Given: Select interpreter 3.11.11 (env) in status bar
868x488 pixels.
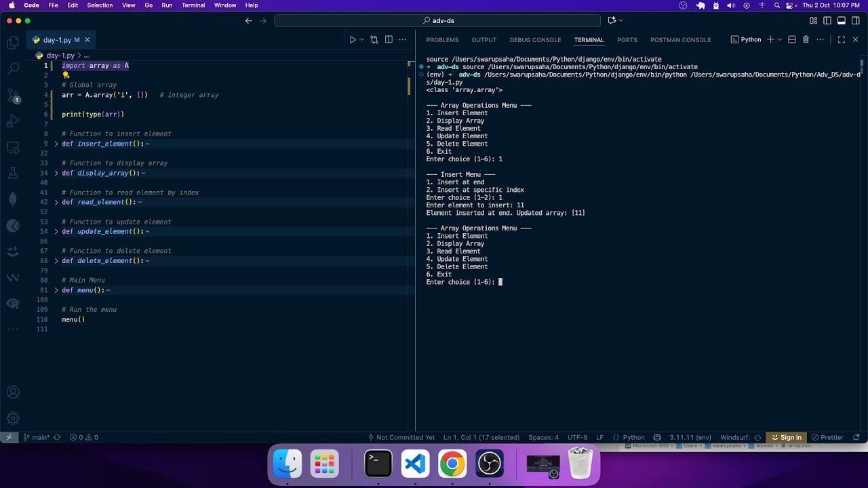Looking at the screenshot, I should (x=690, y=437).
